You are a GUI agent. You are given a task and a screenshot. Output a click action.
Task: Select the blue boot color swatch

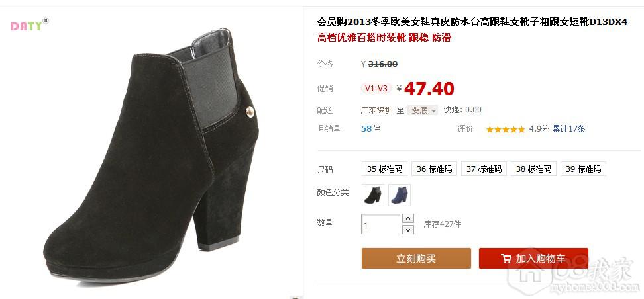point(400,195)
